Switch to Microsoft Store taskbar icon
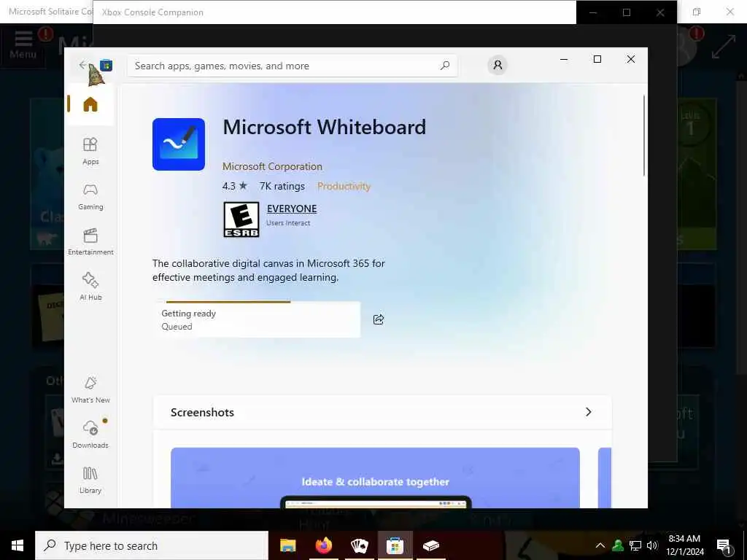 [x=395, y=545]
